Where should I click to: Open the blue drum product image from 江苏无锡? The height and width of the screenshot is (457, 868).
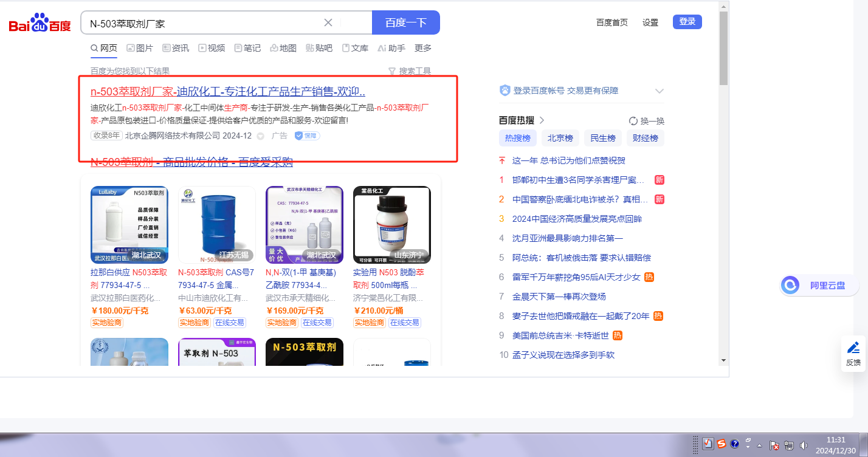pyautogui.click(x=217, y=225)
